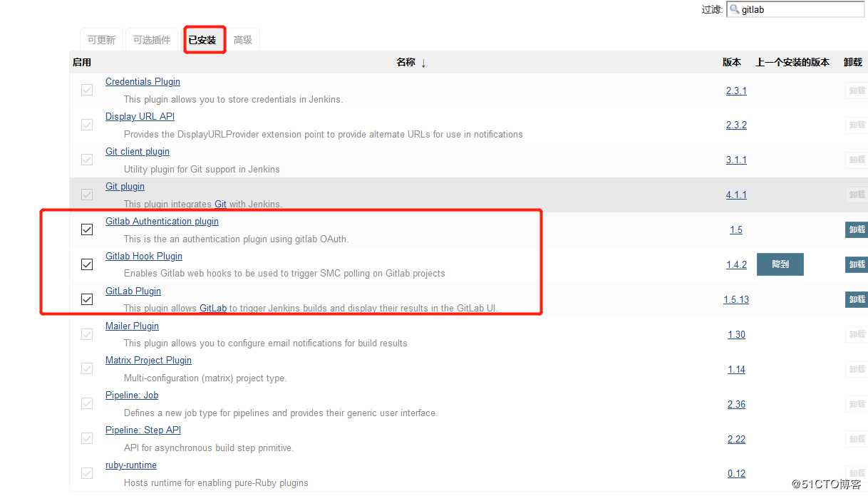Click the filter search field containing gitlab
This screenshot has height=496, width=868.
pyautogui.click(x=795, y=10)
